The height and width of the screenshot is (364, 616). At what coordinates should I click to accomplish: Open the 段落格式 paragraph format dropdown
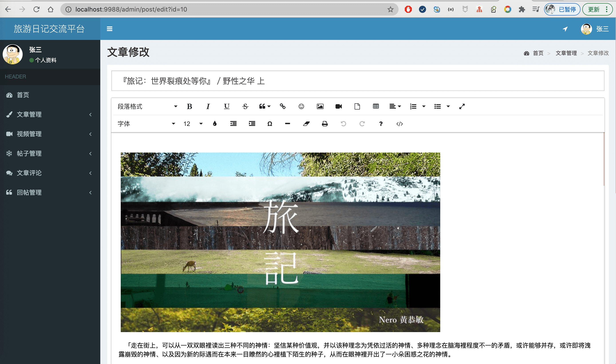(x=148, y=106)
